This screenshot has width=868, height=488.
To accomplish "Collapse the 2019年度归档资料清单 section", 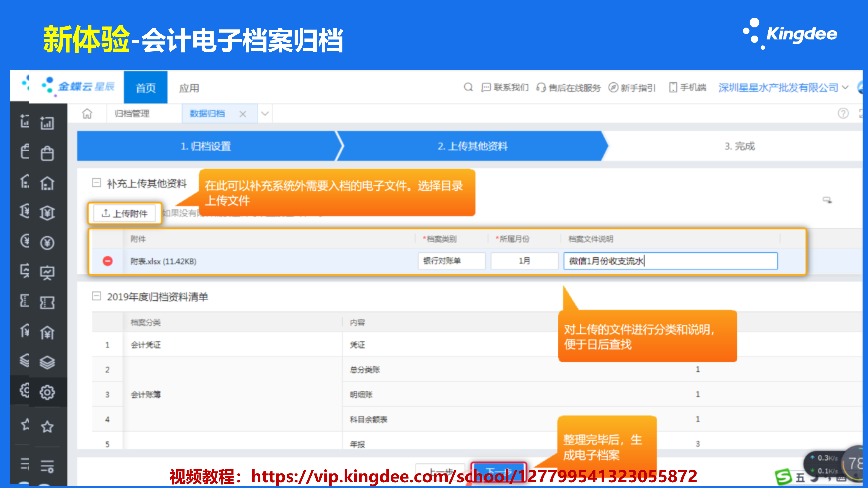I will click(96, 296).
